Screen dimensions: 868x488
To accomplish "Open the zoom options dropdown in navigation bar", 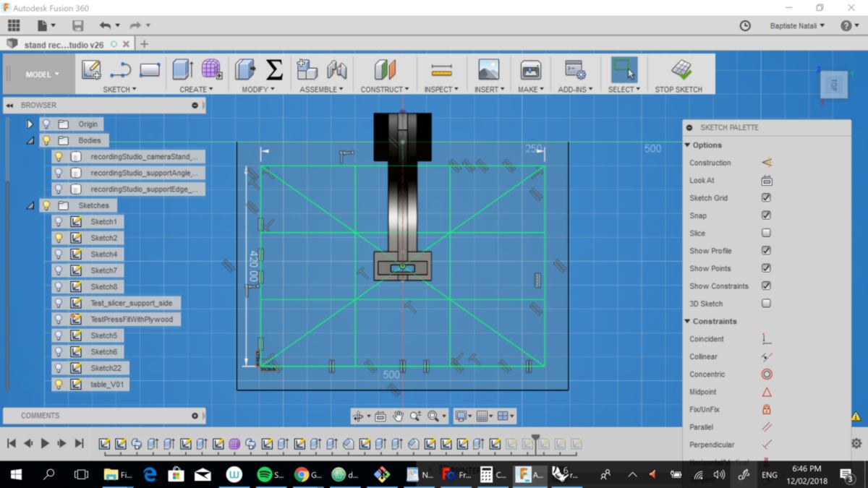I will 437,416.
